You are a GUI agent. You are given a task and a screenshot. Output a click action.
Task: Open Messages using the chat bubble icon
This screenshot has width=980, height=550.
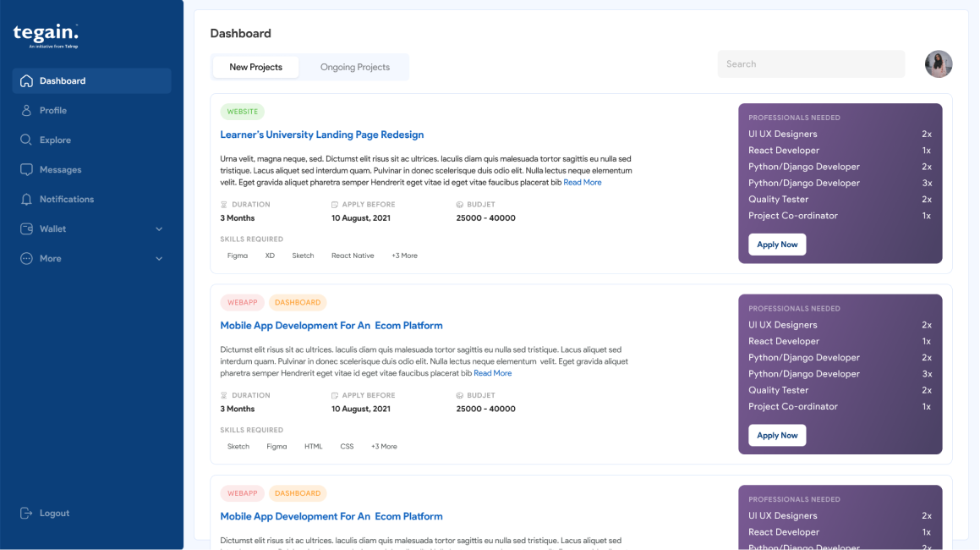[26, 170]
